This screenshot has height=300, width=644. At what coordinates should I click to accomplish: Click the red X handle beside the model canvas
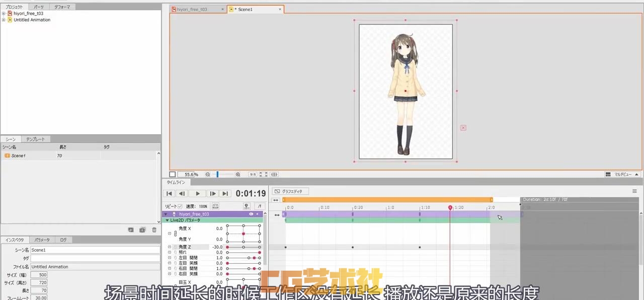[x=463, y=128]
